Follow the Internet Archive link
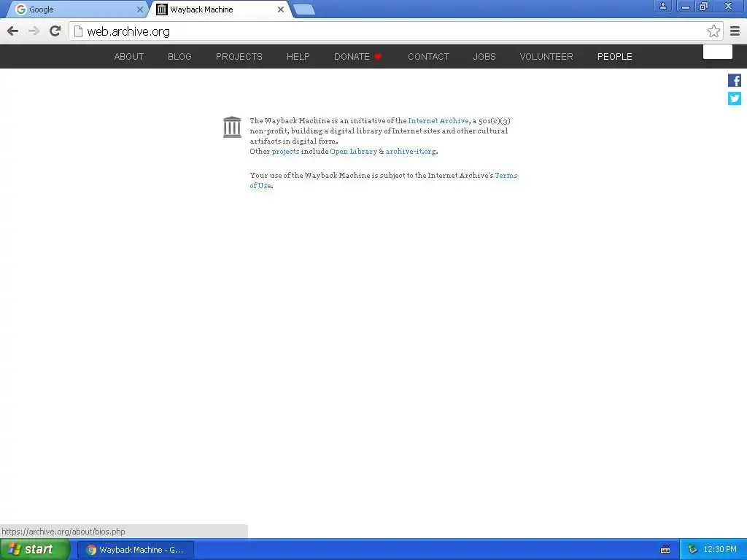The image size is (747, 560). pyautogui.click(x=438, y=121)
